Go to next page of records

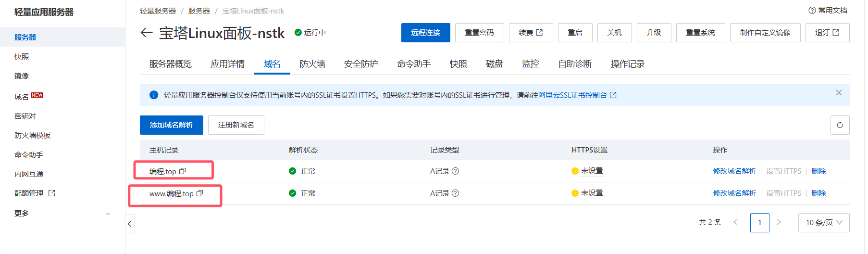click(779, 222)
